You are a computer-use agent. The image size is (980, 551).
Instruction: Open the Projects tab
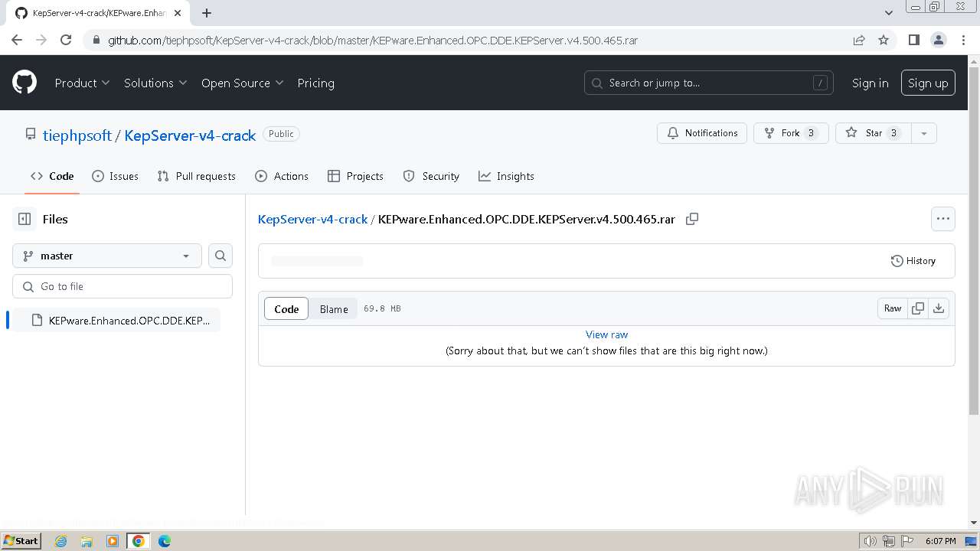pyautogui.click(x=355, y=176)
